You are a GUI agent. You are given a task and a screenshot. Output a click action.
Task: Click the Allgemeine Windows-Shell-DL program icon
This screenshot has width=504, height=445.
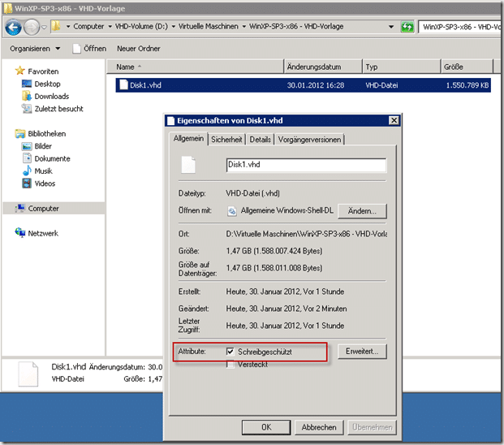[232, 211]
